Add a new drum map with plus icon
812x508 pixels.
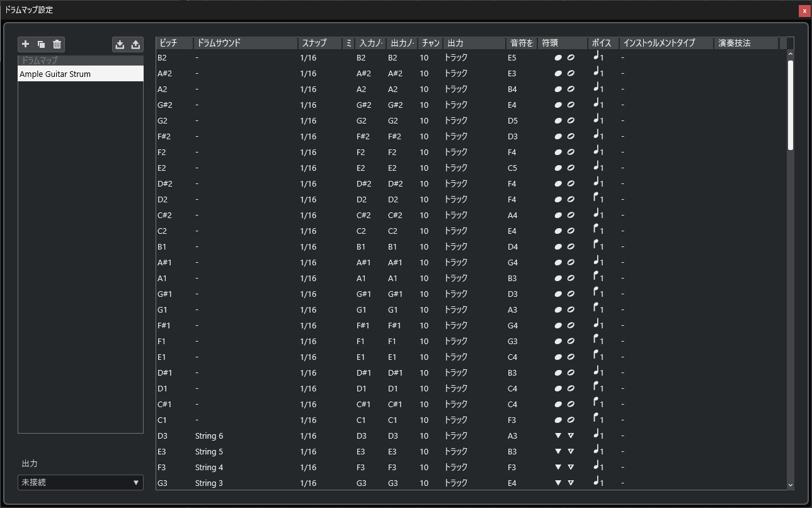click(26, 44)
